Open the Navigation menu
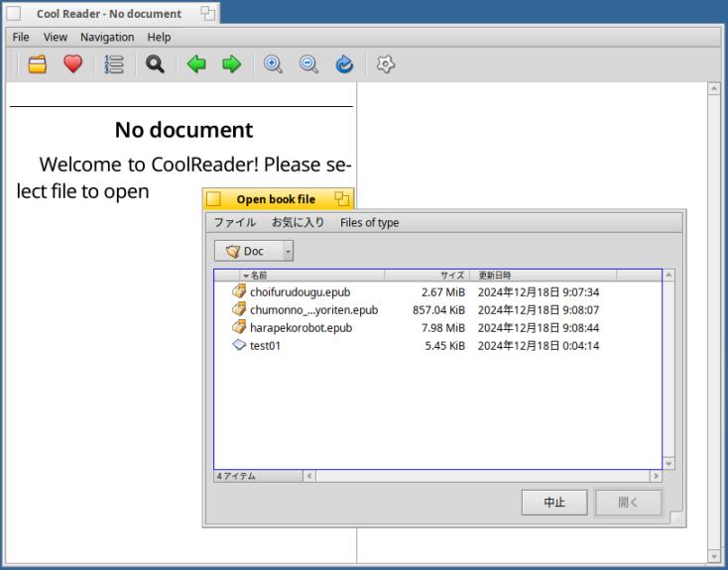This screenshot has width=728, height=570. (107, 37)
